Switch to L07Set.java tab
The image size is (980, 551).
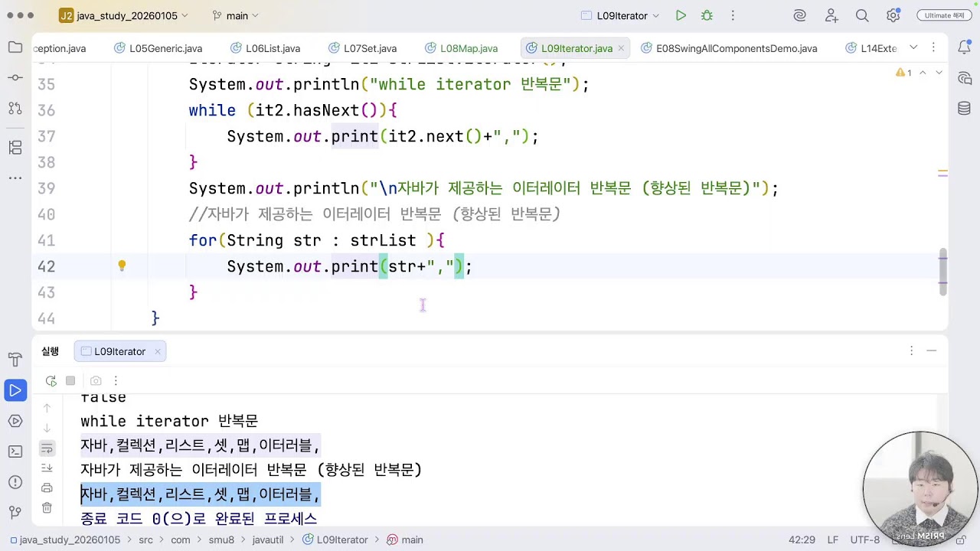[x=362, y=48]
